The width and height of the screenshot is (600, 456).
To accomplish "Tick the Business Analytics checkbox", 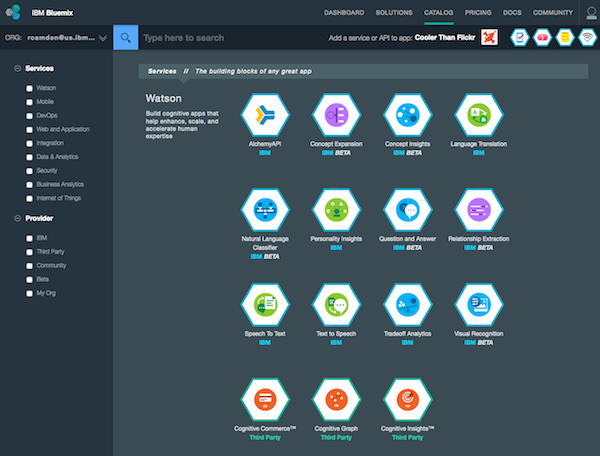I will click(x=29, y=185).
